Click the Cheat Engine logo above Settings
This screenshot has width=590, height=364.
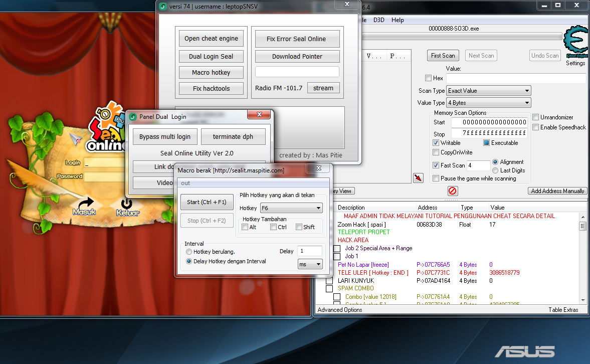pyautogui.click(x=576, y=42)
